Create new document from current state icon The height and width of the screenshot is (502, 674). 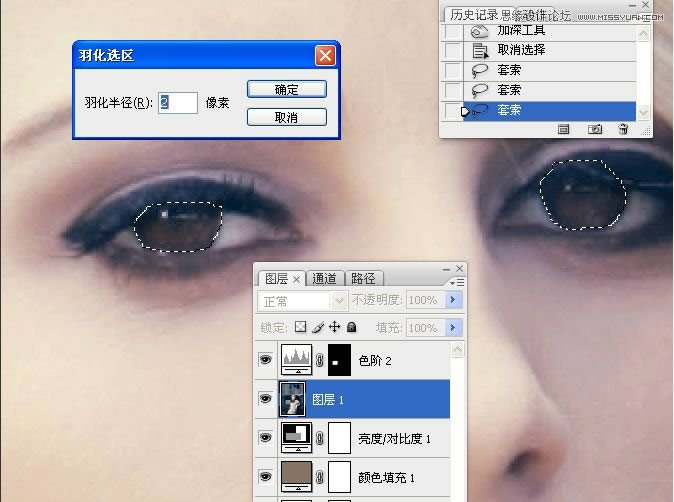coord(563,129)
